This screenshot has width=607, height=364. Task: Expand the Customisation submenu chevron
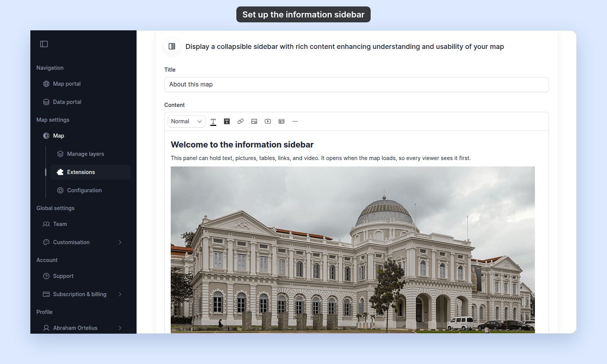pyautogui.click(x=120, y=242)
